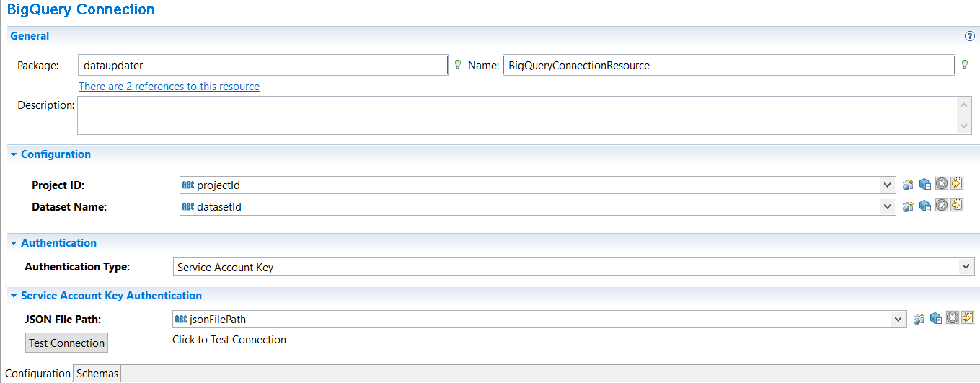Click the 'JSON File Path:' label
This screenshot has height=383, width=980.
(x=63, y=319)
